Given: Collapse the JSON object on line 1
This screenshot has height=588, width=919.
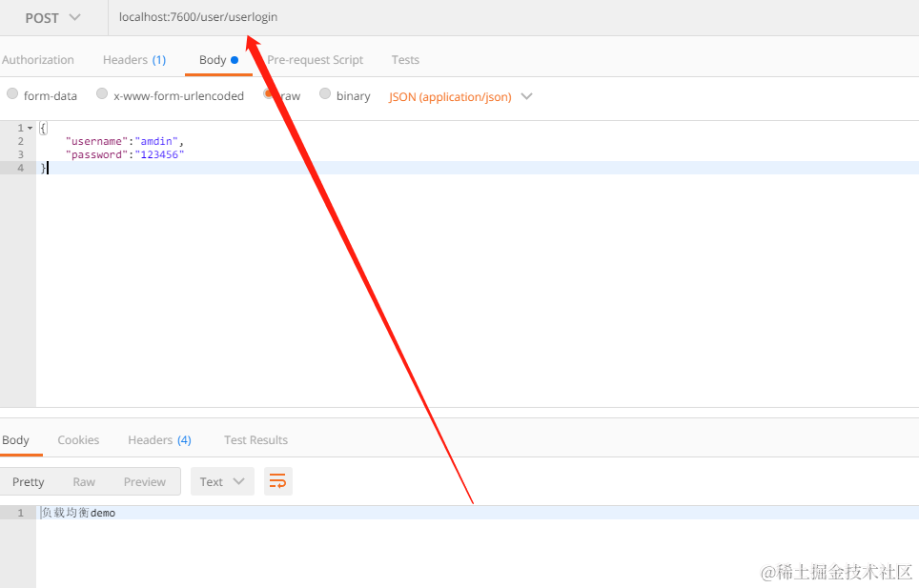Looking at the screenshot, I should click(30, 128).
